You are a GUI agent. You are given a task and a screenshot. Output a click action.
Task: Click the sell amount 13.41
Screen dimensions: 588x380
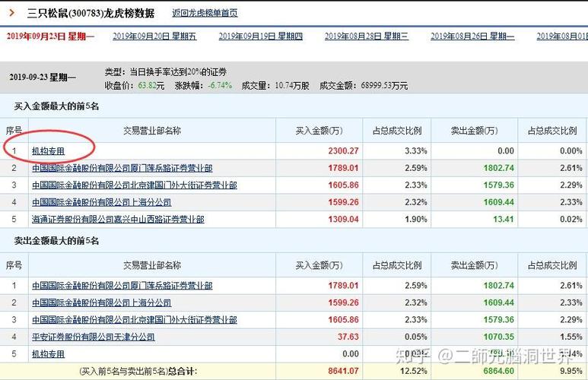(504, 219)
